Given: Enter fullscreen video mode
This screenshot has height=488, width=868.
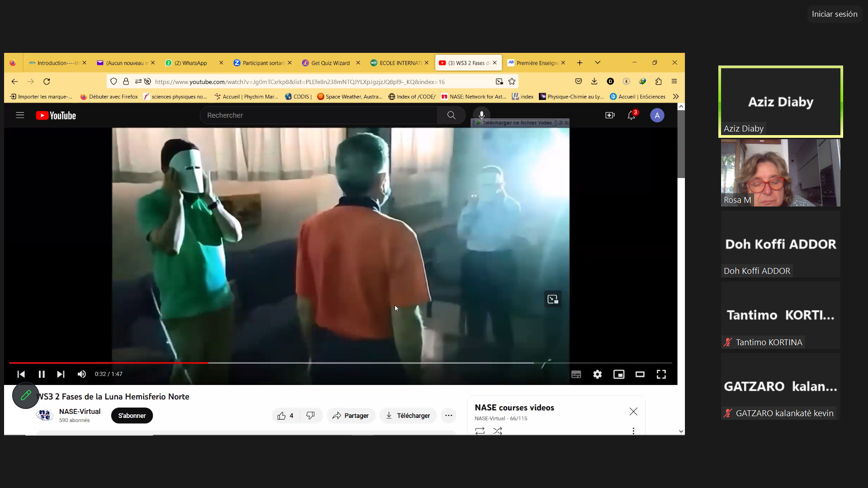Looking at the screenshot, I should point(661,374).
